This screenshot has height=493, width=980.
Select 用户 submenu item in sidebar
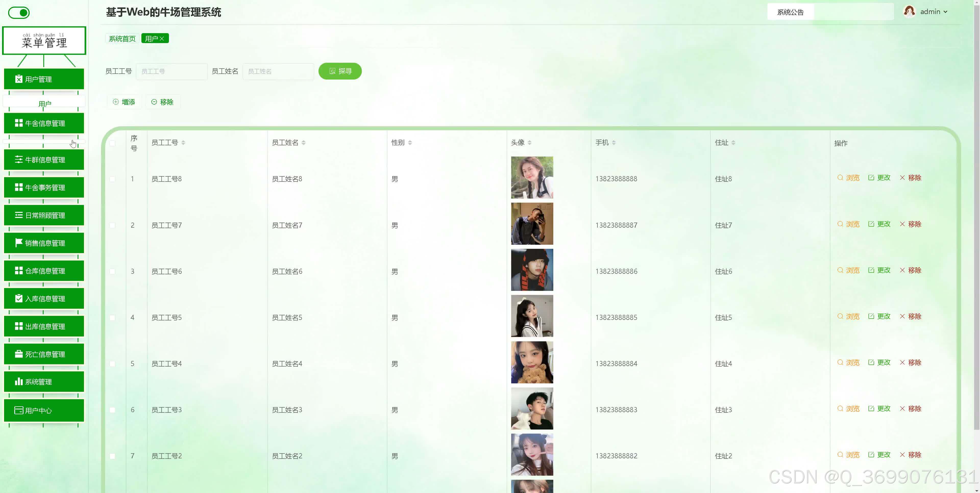coord(44,103)
